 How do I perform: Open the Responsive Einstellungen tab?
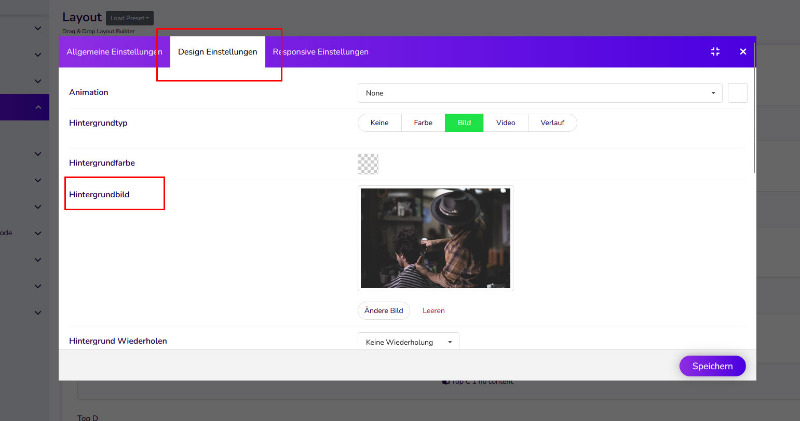click(320, 52)
